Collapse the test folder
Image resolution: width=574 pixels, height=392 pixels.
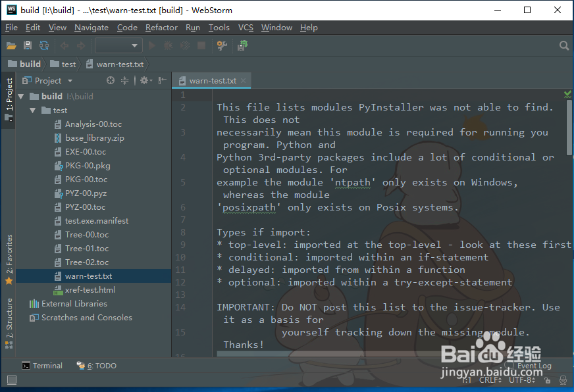coord(32,110)
